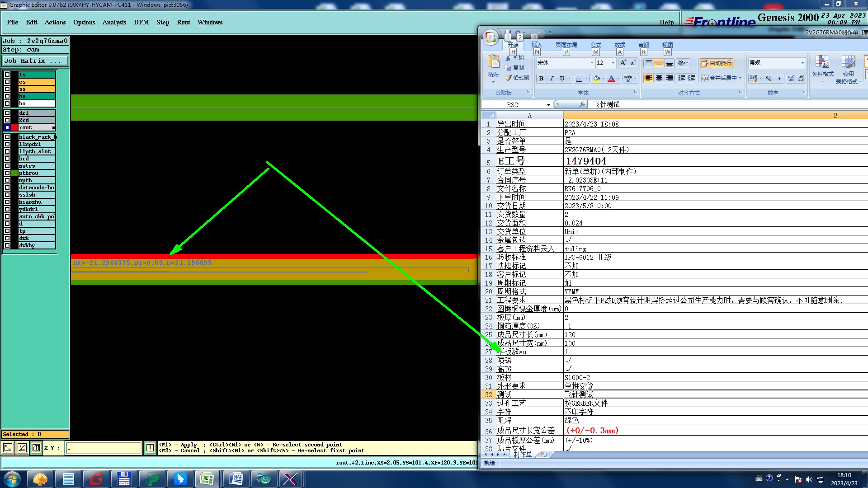Click the Paste clipboard icon

tap(493, 63)
